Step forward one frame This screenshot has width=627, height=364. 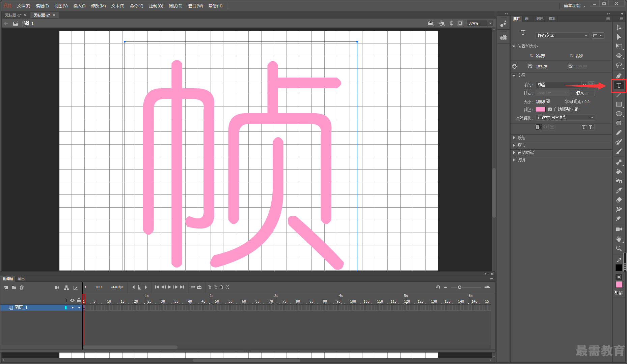[x=175, y=287]
